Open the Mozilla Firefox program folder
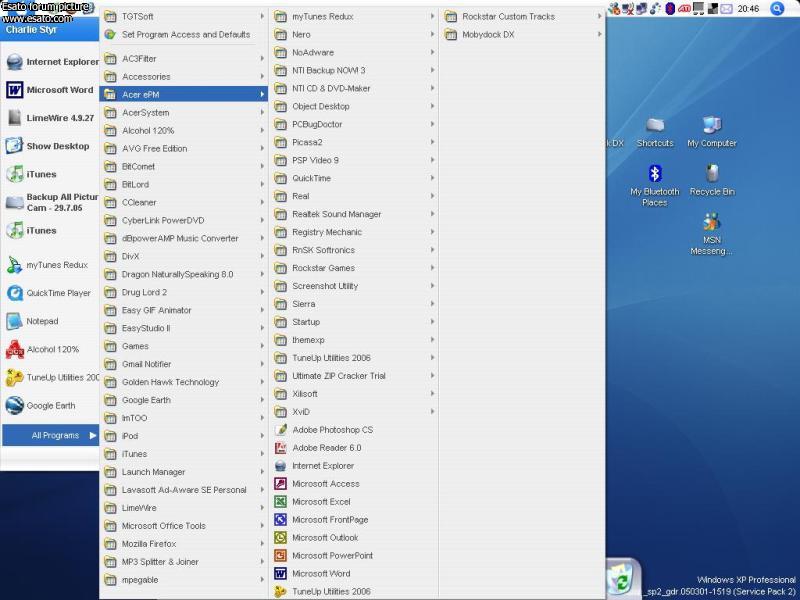This screenshot has height=600, width=800. pyautogui.click(x=184, y=544)
